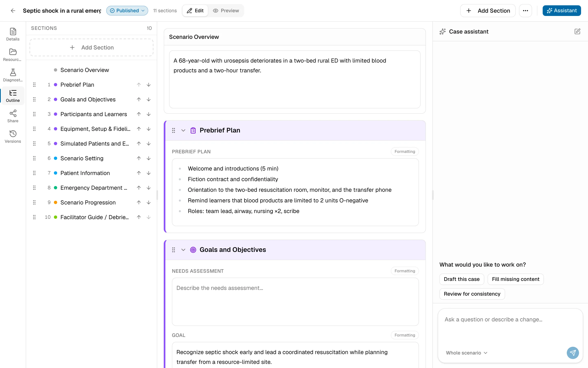This screenshot has height=368, width=588.
Task: Select Simulated Patients section in outline
Action: 95,144
